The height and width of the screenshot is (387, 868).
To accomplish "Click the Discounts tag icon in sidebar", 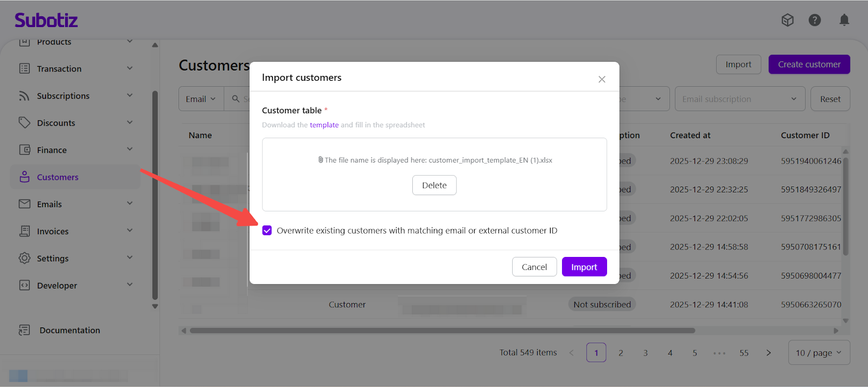I will click(24, 123).
